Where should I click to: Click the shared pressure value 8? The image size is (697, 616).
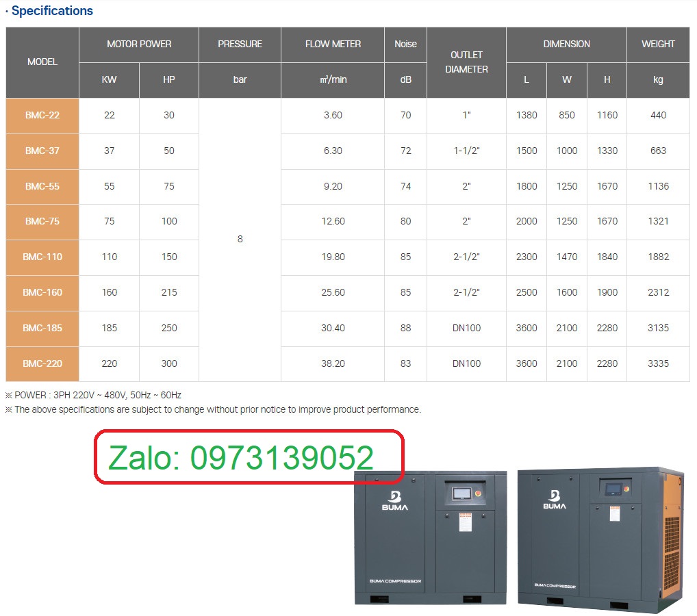pos(240,239)
